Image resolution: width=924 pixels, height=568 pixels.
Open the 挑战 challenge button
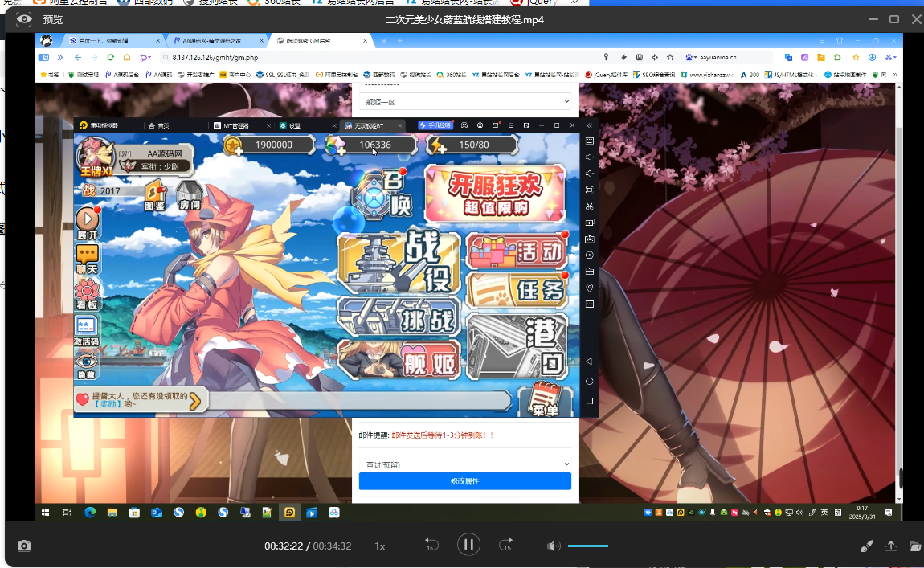pyautogui.click(x=399, y=316)
